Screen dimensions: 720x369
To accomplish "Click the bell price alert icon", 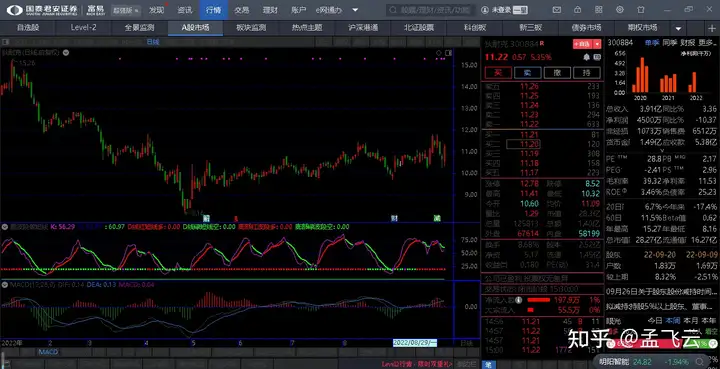I will pyautogui.click(x=586, y=57).
